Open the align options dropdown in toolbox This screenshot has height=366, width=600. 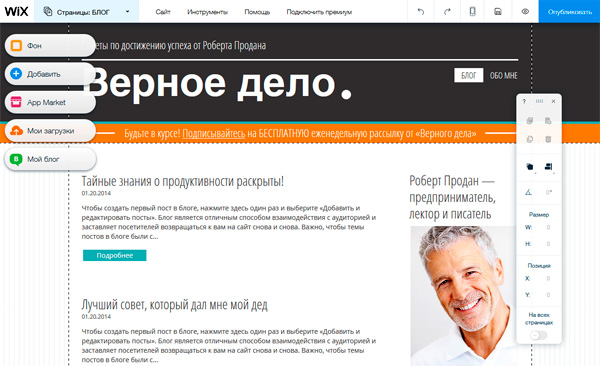[x=548, y=167]
